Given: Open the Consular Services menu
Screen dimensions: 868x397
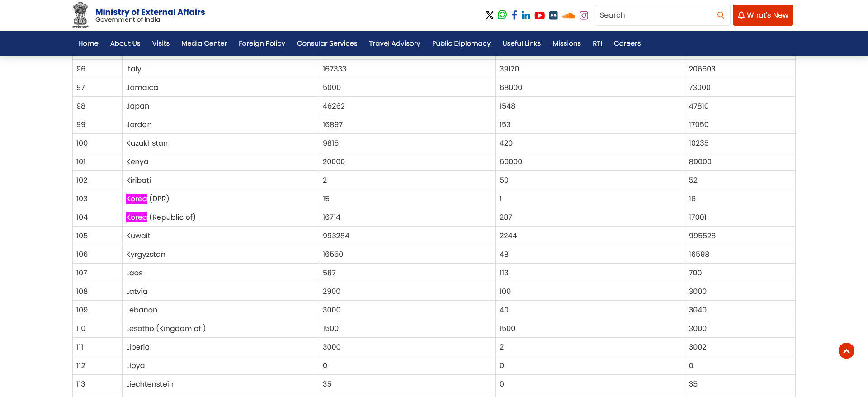Looking at the screenshot, I should [x=327, y=43].
